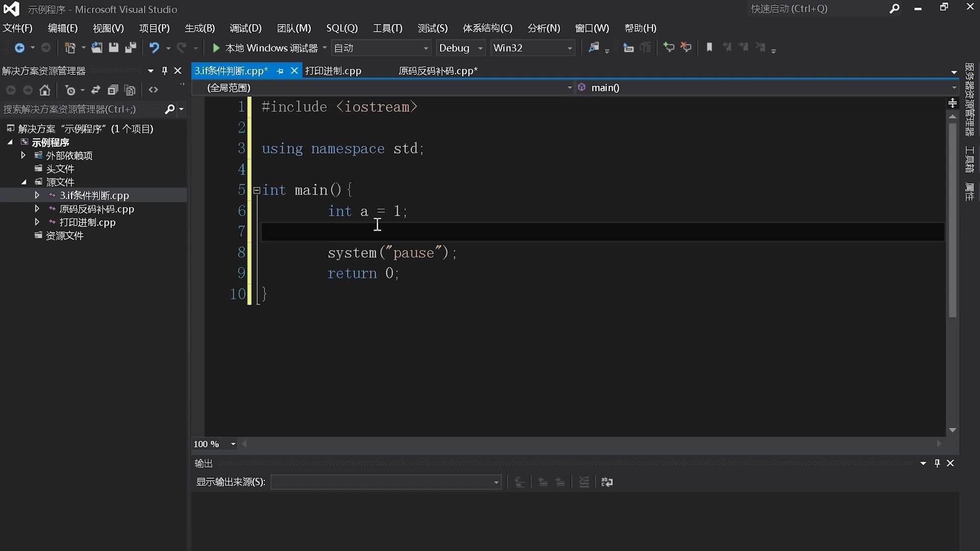
Task: Toggle a bookmark with the bookmark icon
Action: pos(709,47)
